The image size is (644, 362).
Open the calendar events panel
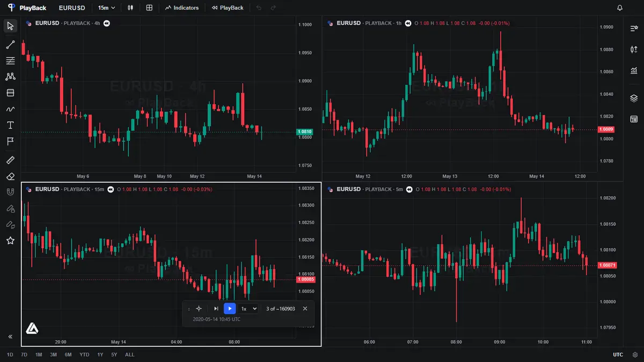(634, 119)
